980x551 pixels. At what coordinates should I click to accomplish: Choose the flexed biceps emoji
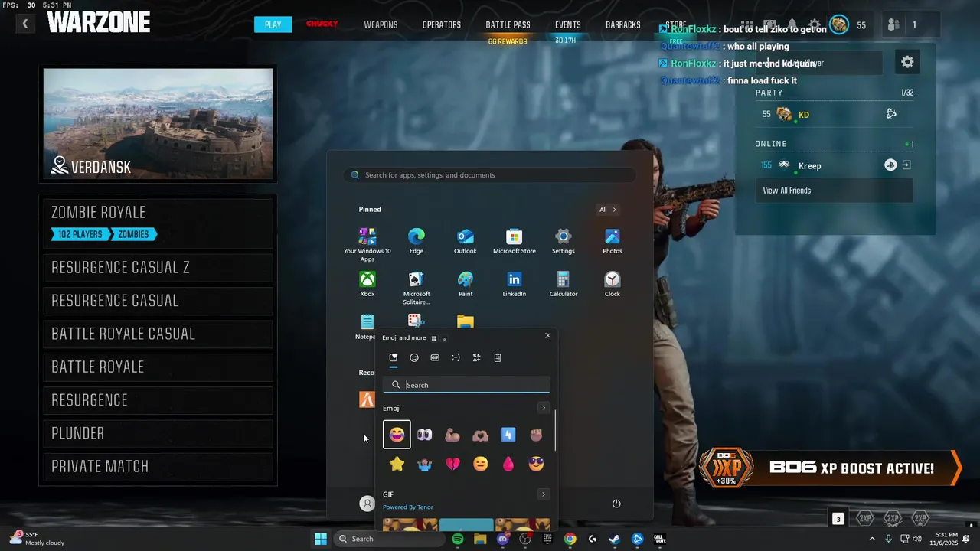pos(452,435)
